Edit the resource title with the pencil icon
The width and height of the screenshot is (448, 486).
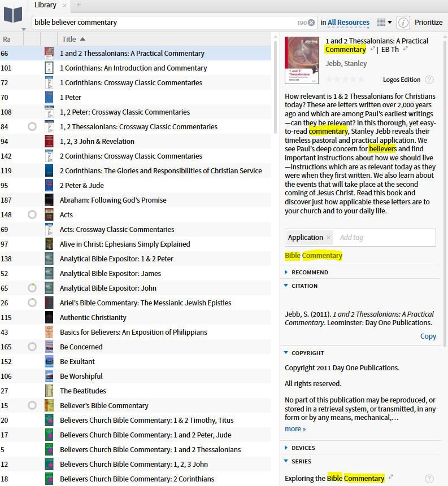(373, 49)
